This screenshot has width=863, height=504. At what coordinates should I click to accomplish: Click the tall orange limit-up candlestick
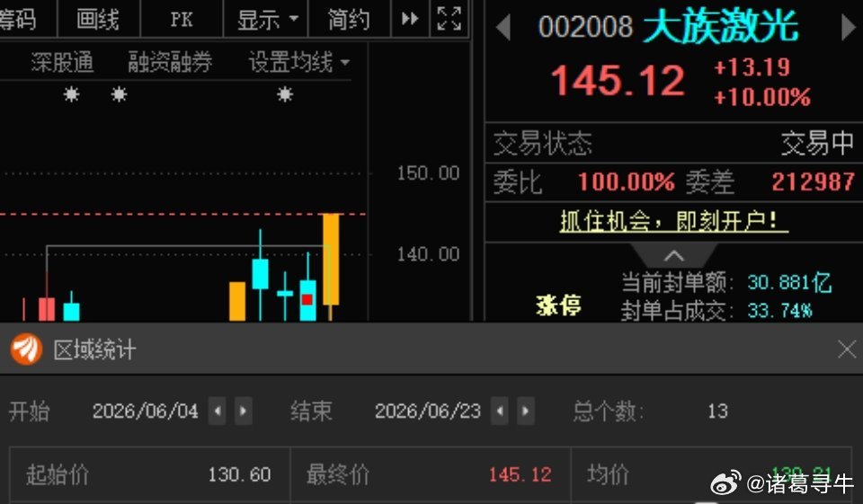coord(331,259)
